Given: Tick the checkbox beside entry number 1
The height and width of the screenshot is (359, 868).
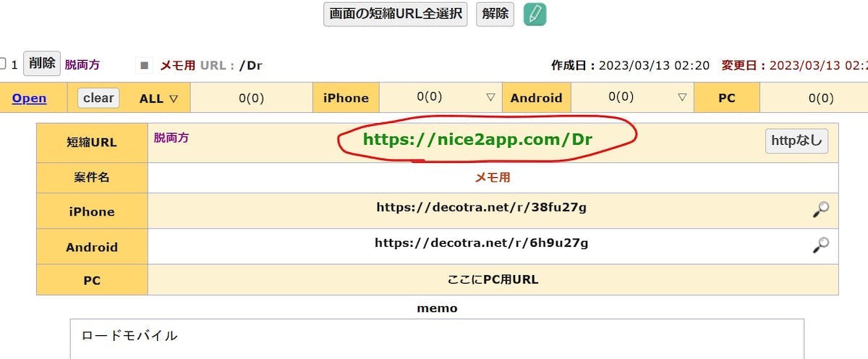Looking at the screenshot, I should pyautogui.click(x=3, y=64).
